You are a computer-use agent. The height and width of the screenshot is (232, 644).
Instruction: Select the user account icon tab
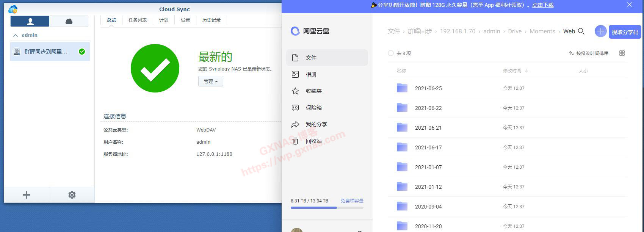point(30,22)
